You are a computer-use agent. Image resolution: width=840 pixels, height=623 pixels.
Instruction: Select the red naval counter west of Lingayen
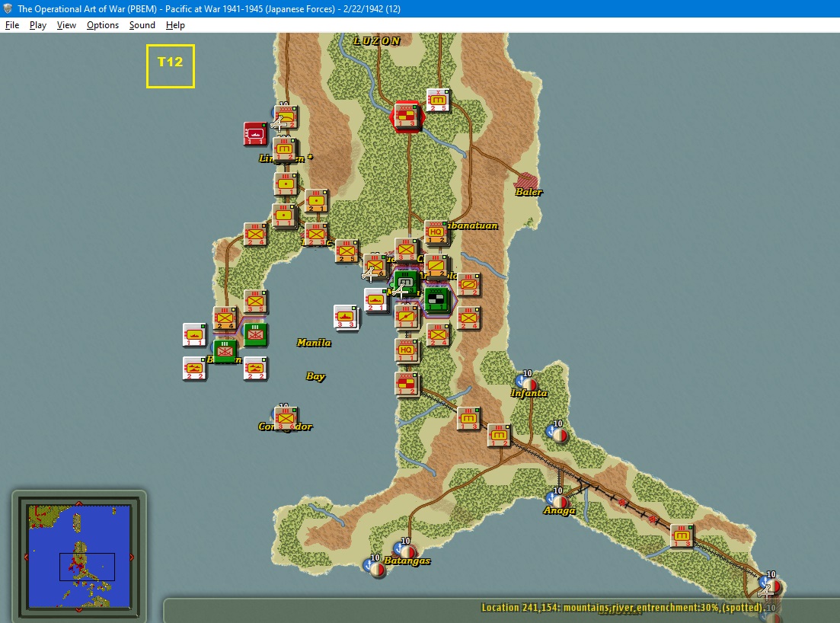tap(255, 133)
